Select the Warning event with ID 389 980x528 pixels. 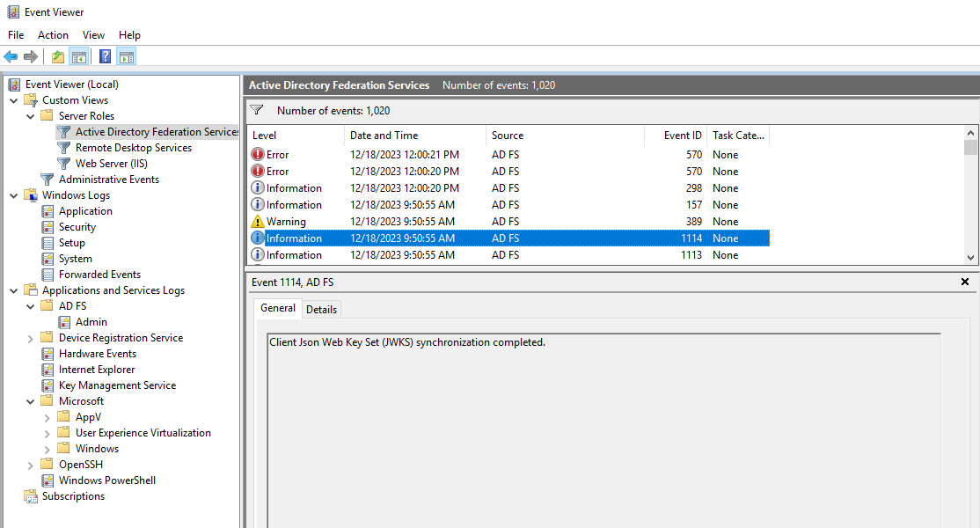[x=286, y=222]
